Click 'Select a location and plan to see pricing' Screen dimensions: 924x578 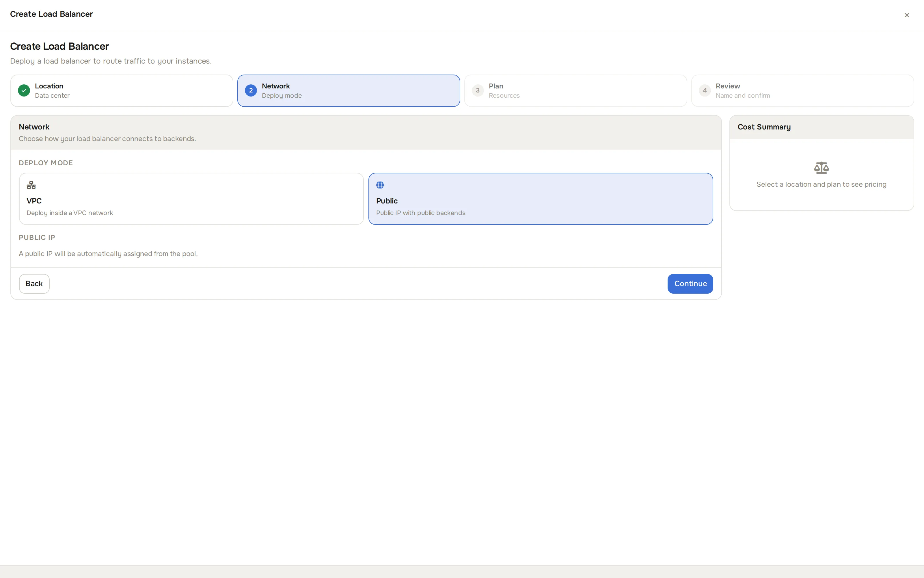pos(821,185)
